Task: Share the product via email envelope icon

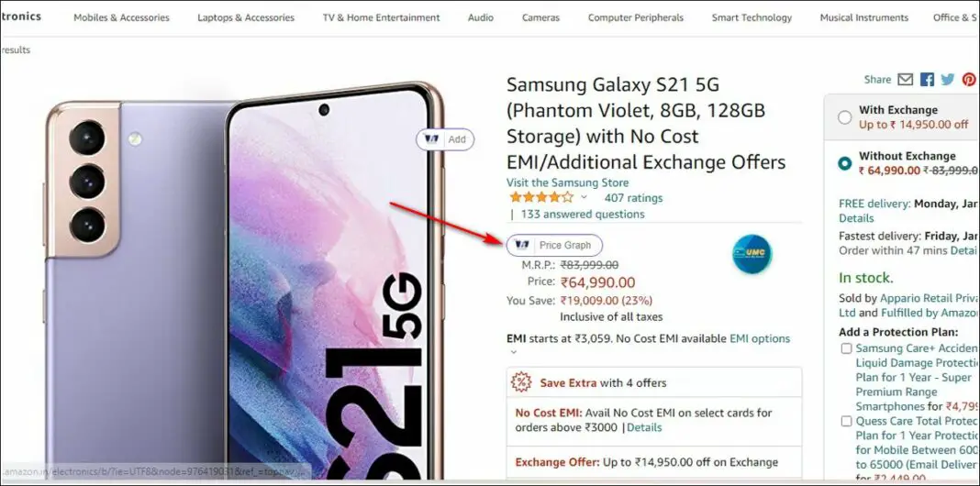Action: [905, 80]
